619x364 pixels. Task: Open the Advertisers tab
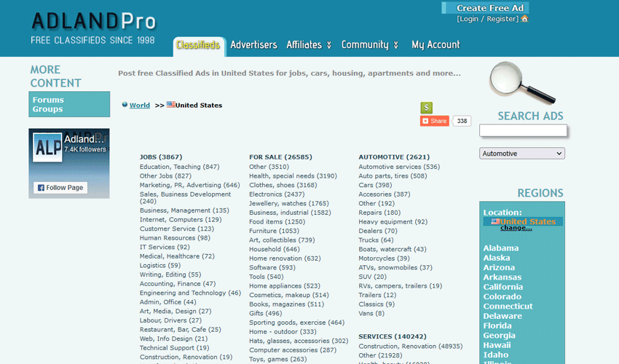coord(253,45)
